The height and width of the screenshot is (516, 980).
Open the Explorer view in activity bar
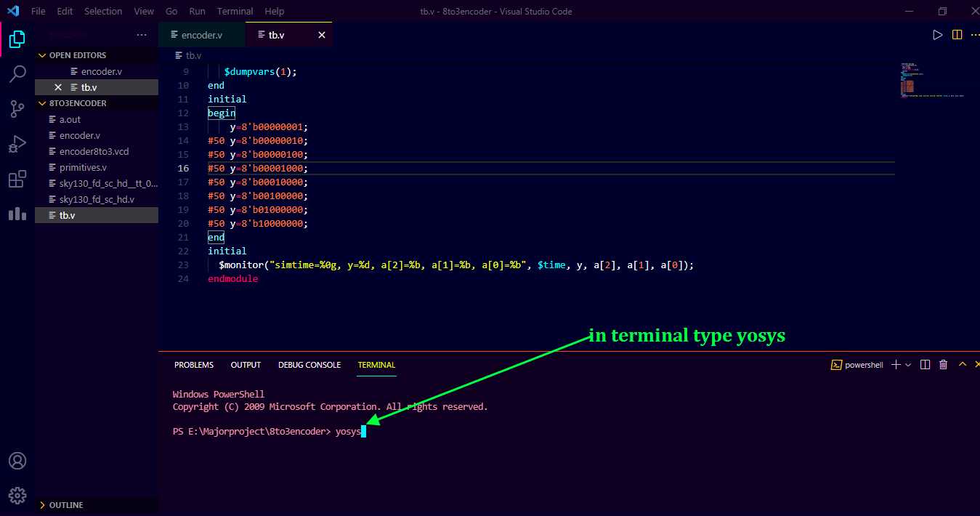pyautogui.click(x=17, y=39)
